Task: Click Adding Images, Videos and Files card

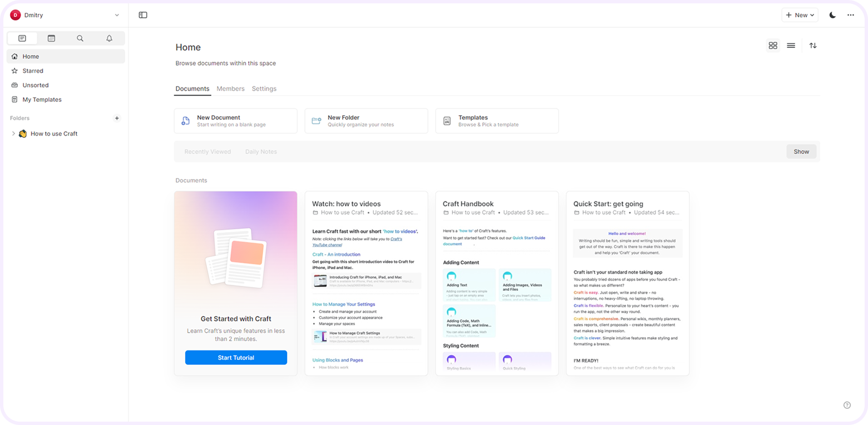Action: pyautogui.click(x=525, y=285)
